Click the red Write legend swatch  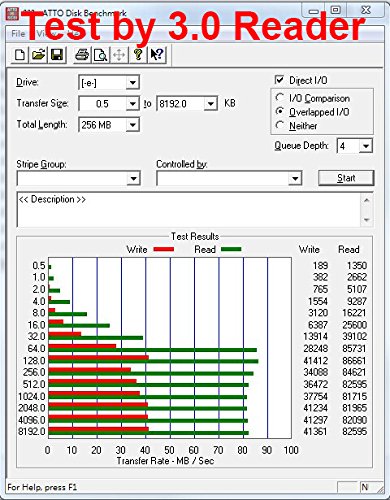[x=163, y=249]
